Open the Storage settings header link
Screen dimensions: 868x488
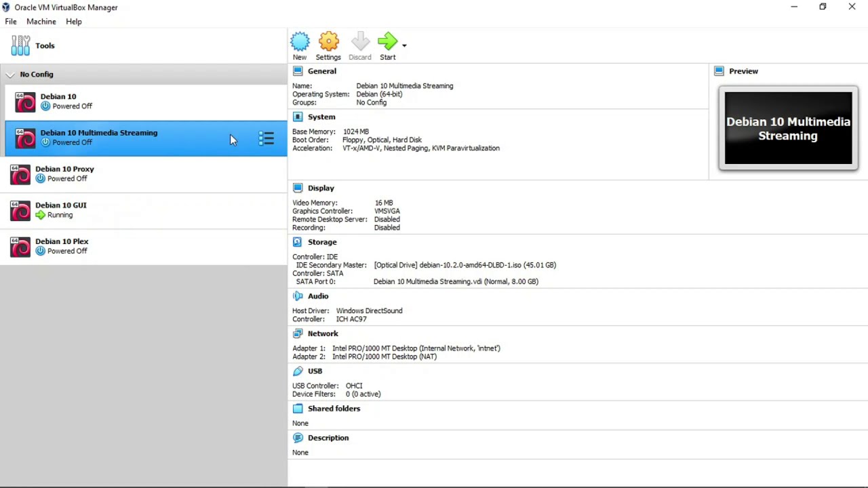pyautogui.click(x=322, y=242)
